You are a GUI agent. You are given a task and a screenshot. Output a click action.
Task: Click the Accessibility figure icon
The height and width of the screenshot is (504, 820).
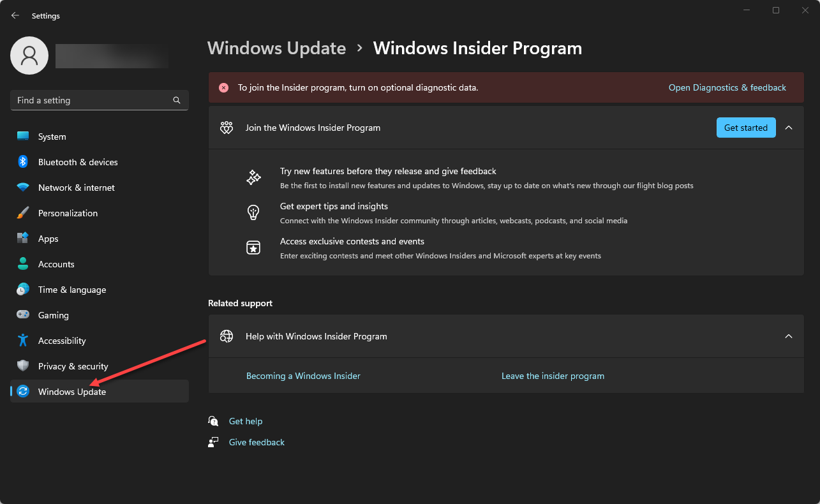(x=23, y=341)
